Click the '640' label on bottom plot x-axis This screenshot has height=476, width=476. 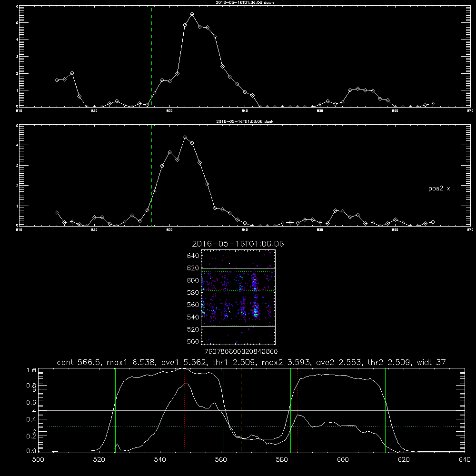coord(465,460)
